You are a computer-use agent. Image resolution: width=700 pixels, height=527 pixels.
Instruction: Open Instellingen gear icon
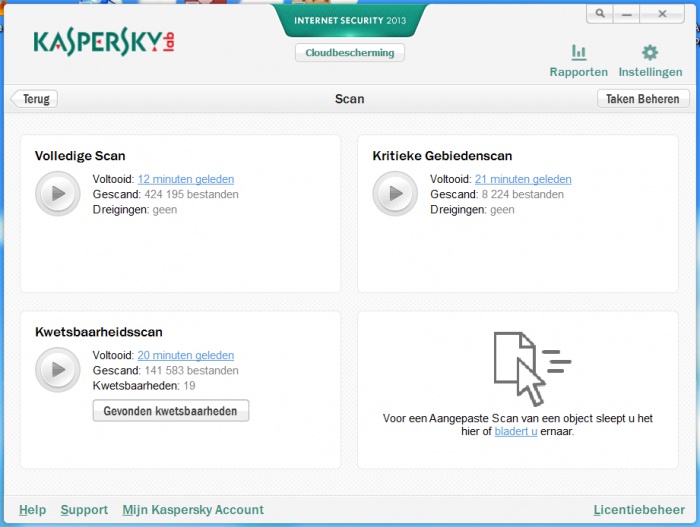click(650, 53)
